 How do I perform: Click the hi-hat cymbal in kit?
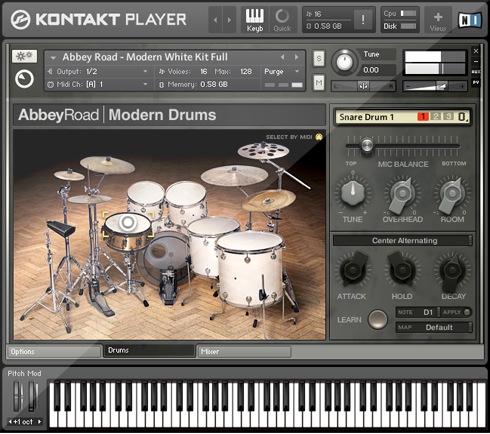pyautogui.click(x=89, y=199)
